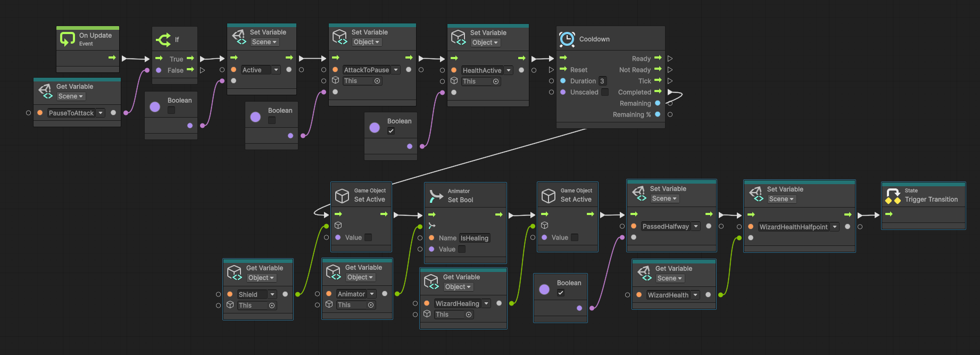The width and height of the screenshot is (980, 355).
Task: Click the Duration value field on Cooldown
Action: pyautogui.click(x=602, y=81)
